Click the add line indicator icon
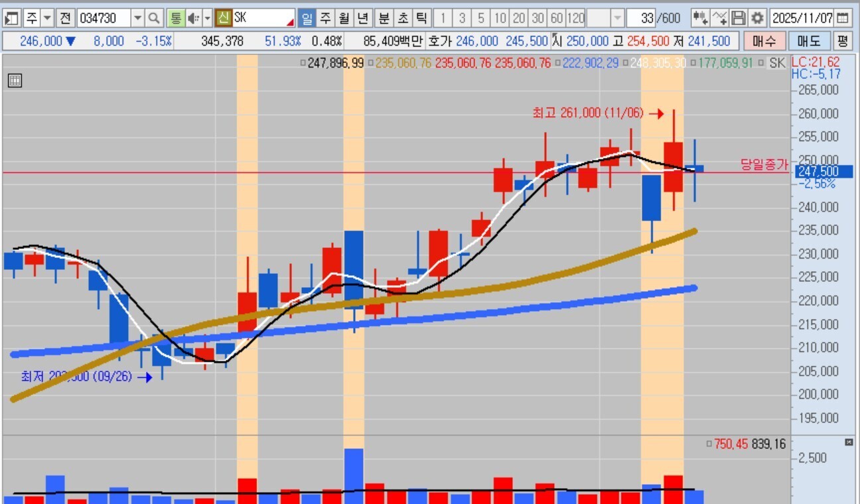860x504 pixels. point(719,18)
